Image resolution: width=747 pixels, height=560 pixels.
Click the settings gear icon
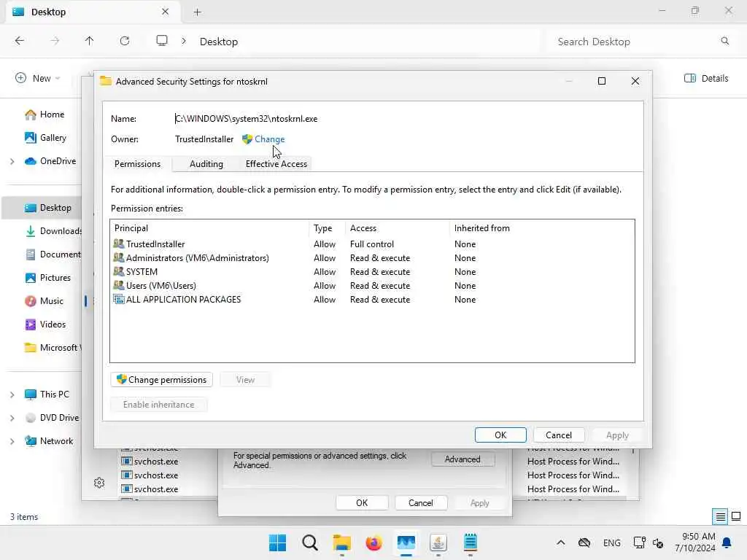coord(99,483)
